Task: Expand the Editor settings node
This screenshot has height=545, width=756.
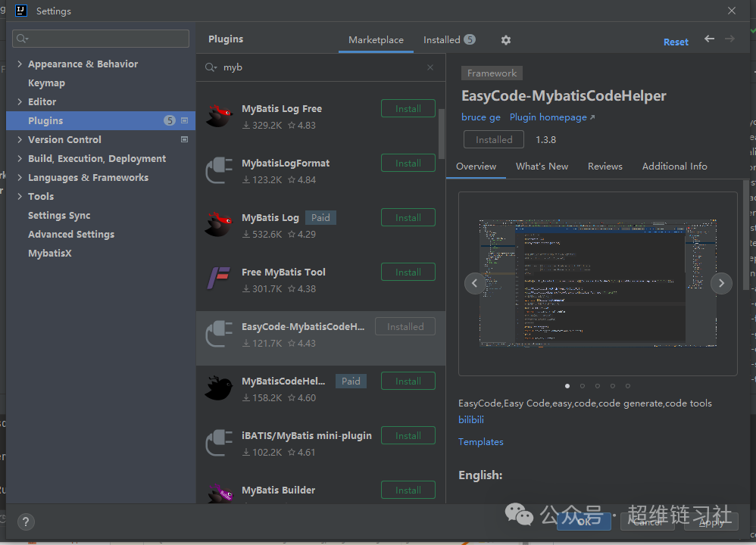Action: [19, 101]
